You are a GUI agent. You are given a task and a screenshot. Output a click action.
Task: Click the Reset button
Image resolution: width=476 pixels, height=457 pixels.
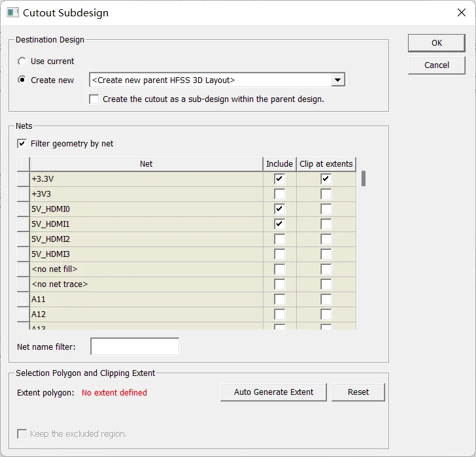(x=358, y=392)
